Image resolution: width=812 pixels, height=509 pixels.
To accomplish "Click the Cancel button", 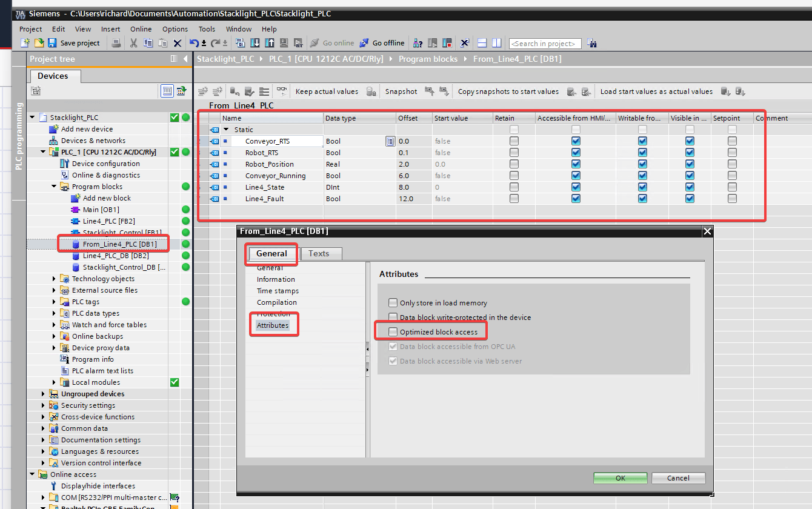I will [x=678, y=477].
